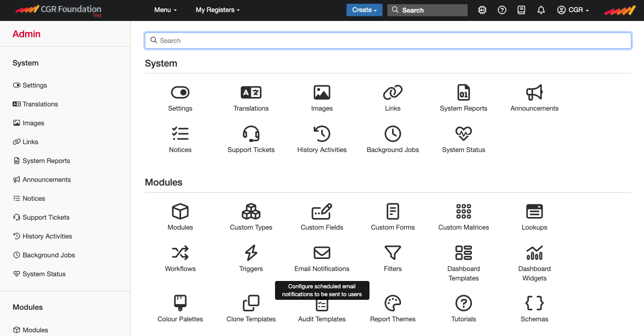644x336 pixels.
Task: Open the Custom Fields module icon
Action: 322,212
